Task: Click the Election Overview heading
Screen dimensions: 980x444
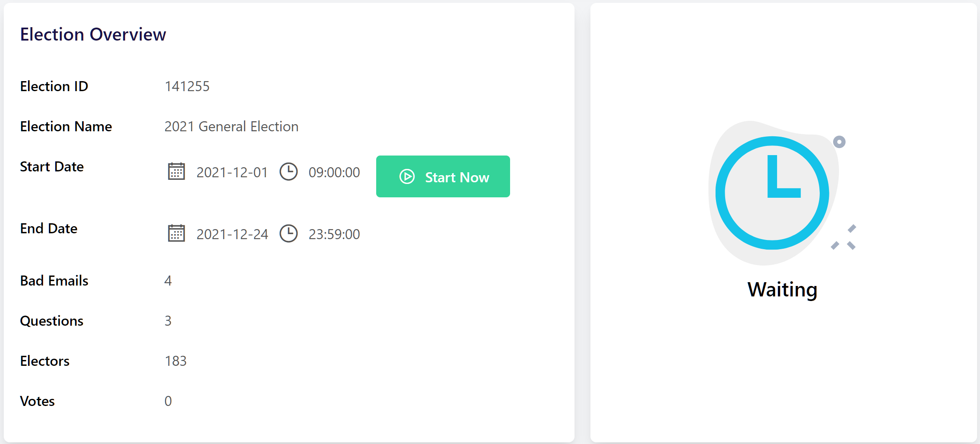Action: [x=93, y=34]
